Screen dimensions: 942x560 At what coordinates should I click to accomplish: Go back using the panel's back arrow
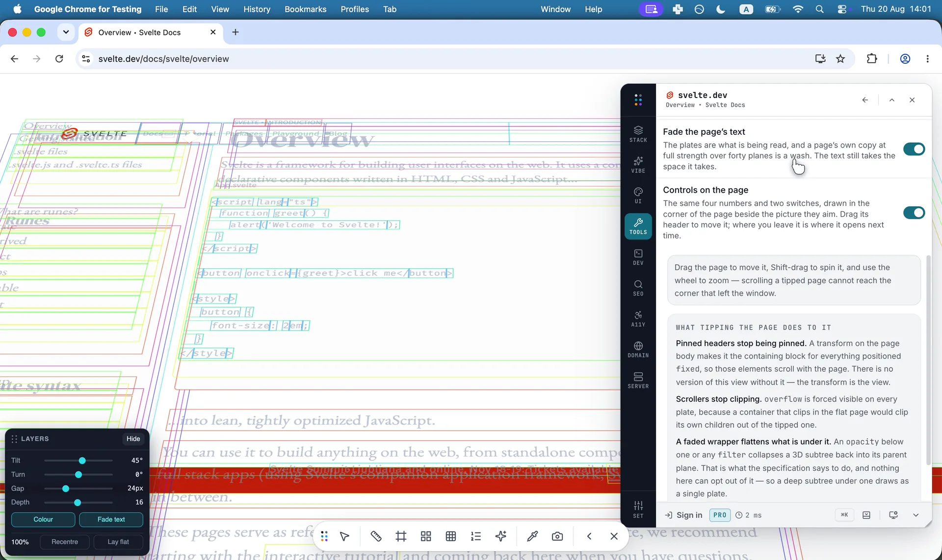coord(865,100)
